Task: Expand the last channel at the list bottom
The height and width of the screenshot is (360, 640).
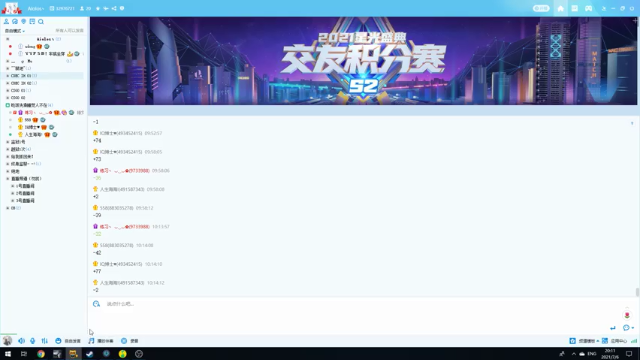Action: (x=7, y=208)
